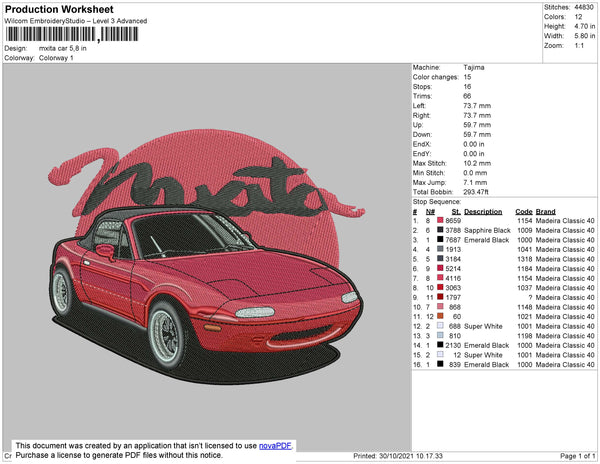The width and height of the screenshot is (600, 464).
Task: Click the embroidered car design preview
Action: (207, 256)
